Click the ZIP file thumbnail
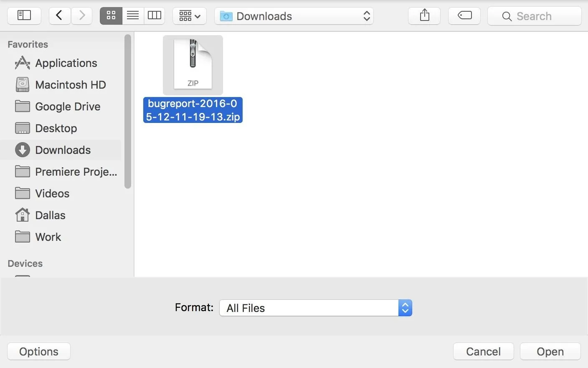Viewport: 588px width, 368px height. [x=193, y=65]
